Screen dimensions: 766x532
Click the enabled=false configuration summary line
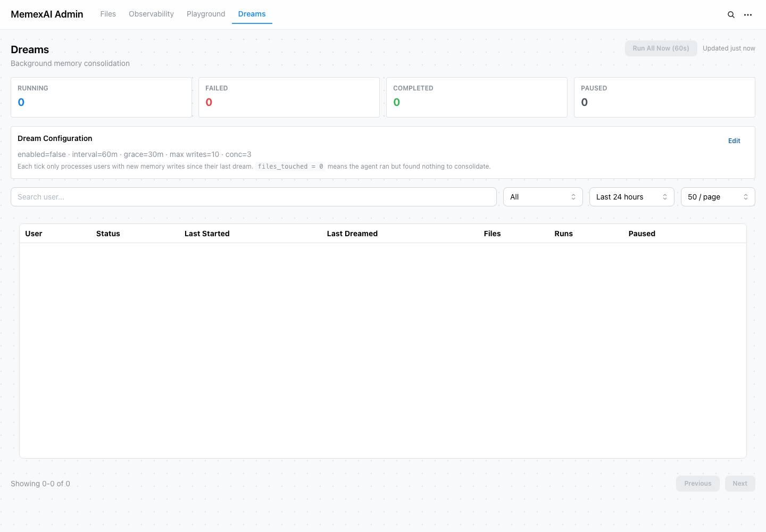coord(135,154)
